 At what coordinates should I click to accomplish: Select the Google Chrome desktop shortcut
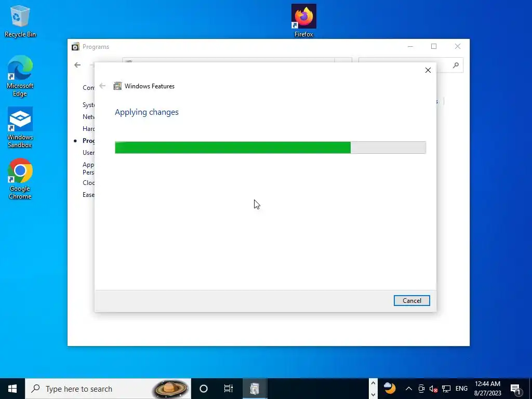coord(20,179)
